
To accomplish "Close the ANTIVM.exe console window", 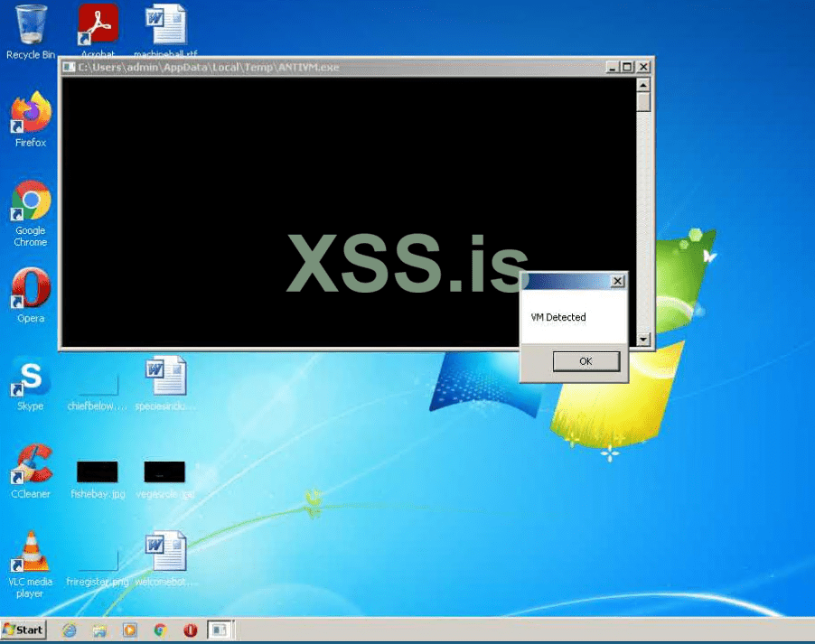I will [x=643, y=67].
